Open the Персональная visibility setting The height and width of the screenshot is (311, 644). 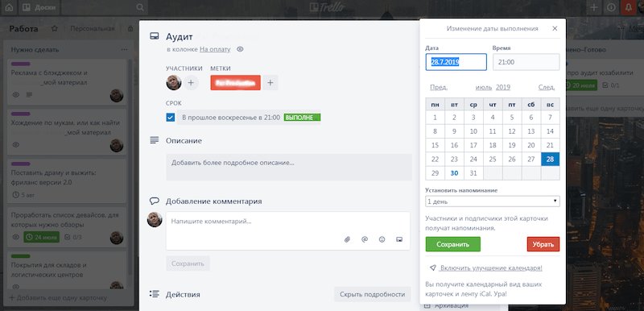click(x=92, y=29)
